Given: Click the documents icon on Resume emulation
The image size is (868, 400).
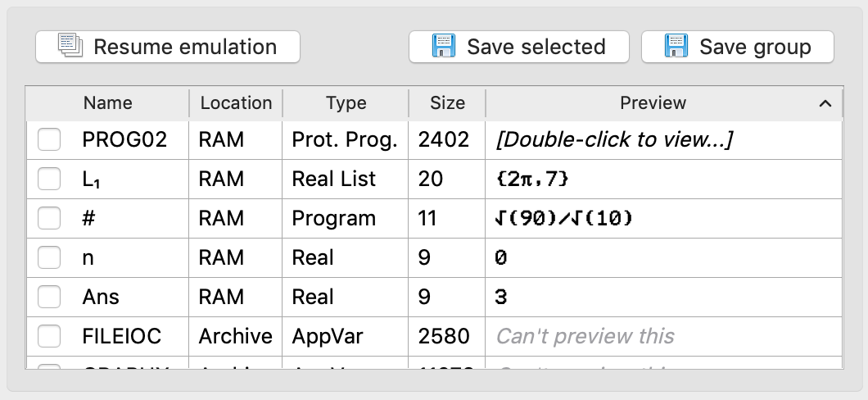Looking at the screenshot, I should pos(70,46).
